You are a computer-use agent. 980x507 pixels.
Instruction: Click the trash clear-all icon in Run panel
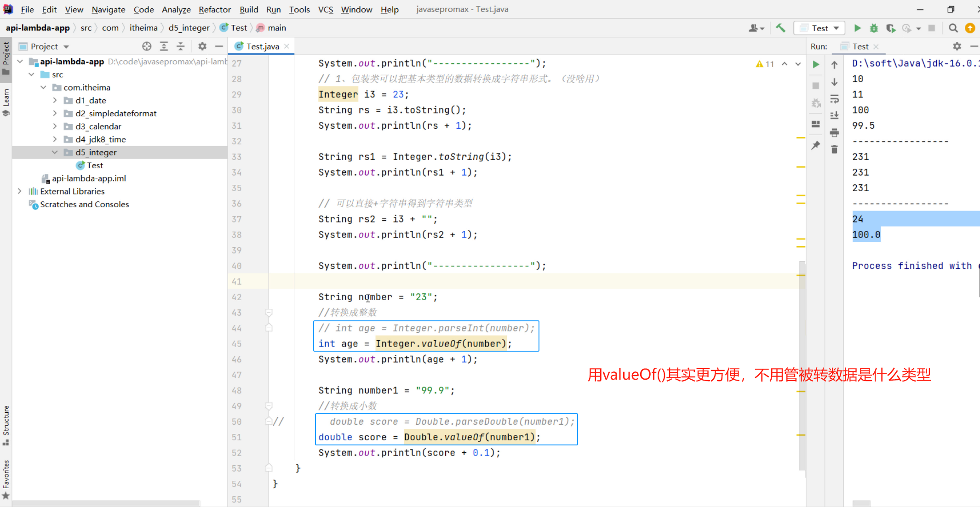pyautogui.click(x=834, y=149)
